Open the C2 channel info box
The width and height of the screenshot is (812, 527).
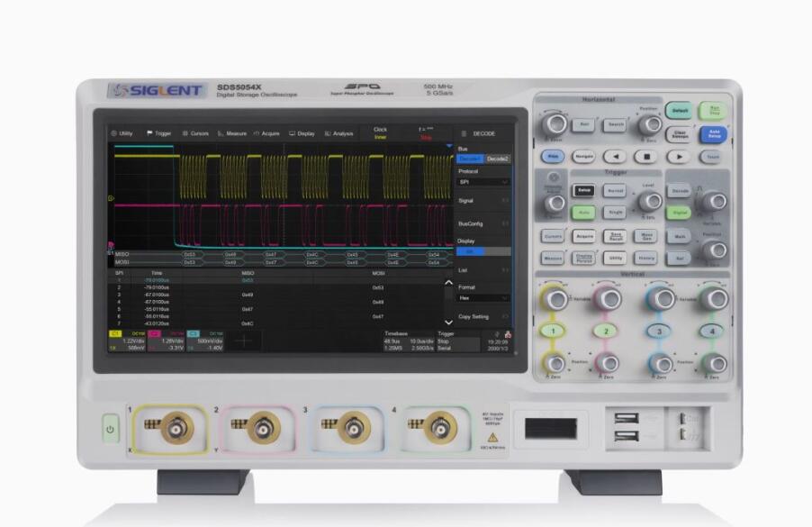click(167, 341)
